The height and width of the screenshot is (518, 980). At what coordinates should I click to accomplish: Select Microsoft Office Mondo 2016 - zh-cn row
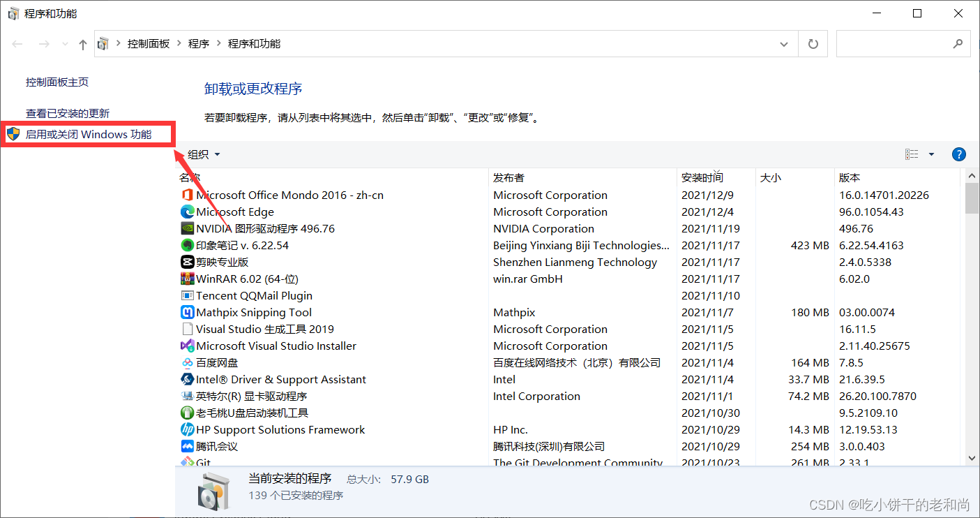coord(568,195)
